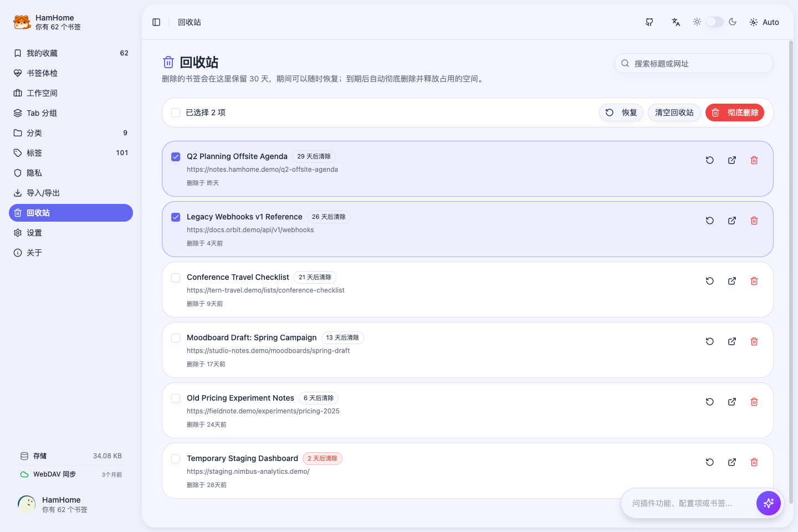This screenshot has width=798, height=532.
Task: Delete the Moodboard Draft: Spring Campaign entry
Action: coord(754,341)
